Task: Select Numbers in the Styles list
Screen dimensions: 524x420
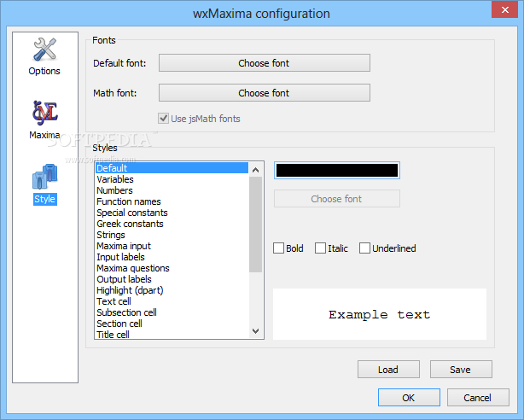Action: click(172, 190)
